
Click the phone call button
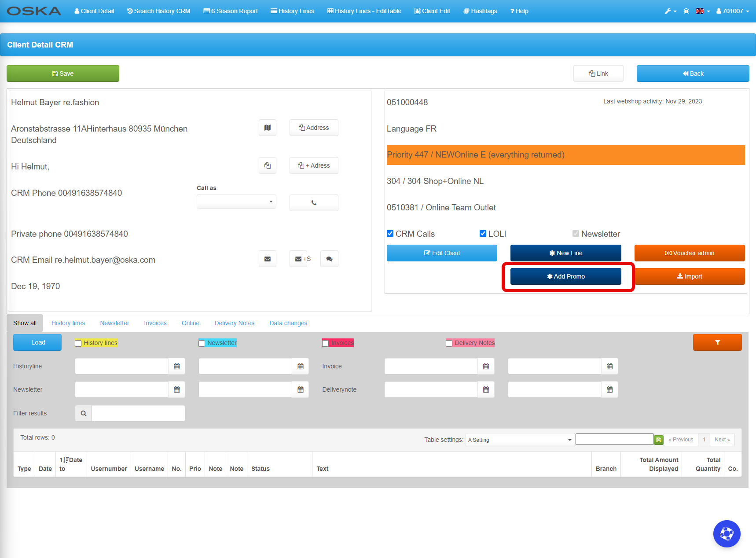314,203
